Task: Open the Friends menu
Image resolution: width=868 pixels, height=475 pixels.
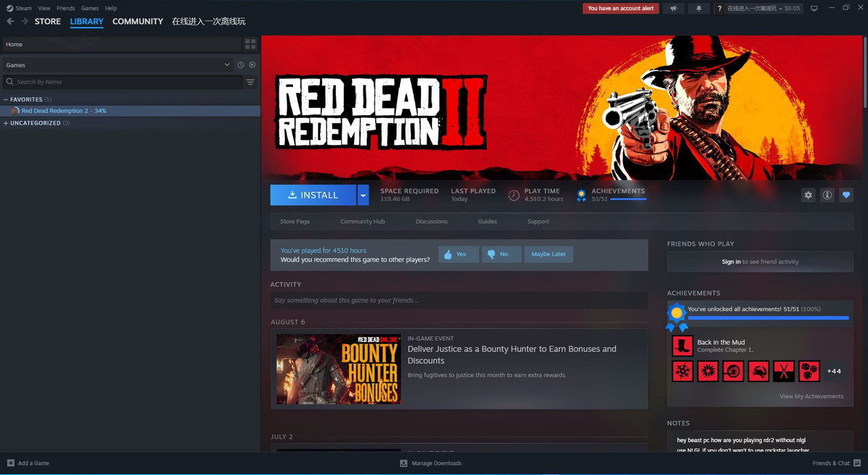Action: pyautogui.click(x=66, y=8)
